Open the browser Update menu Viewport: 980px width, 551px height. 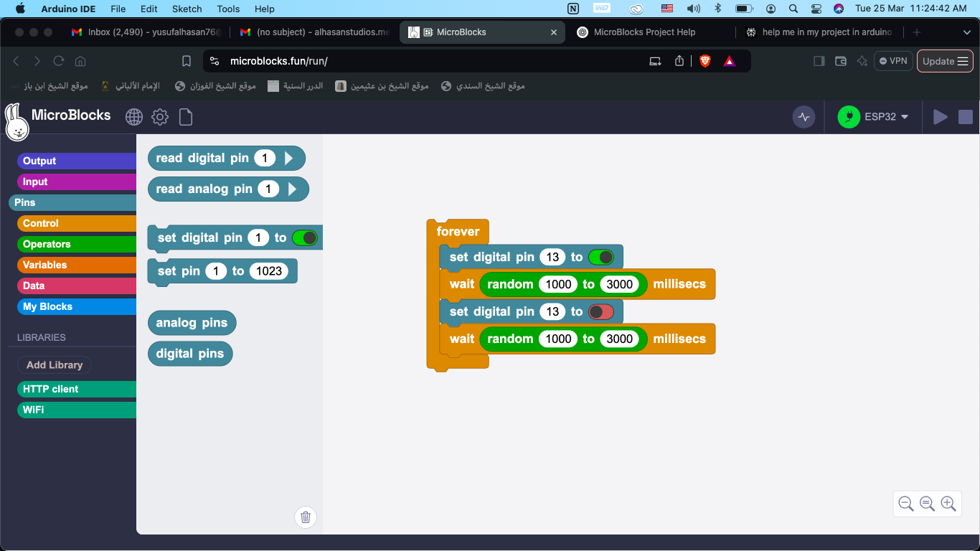pos(945,61)
